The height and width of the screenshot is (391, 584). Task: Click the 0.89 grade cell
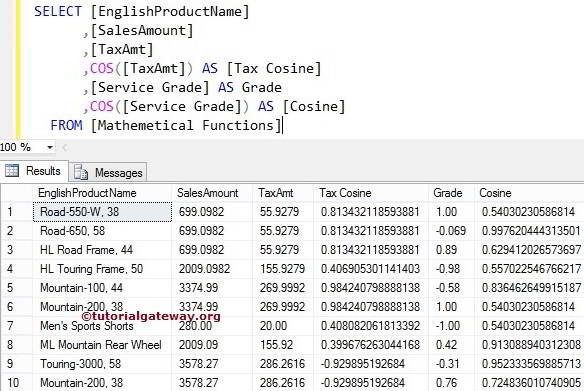451,250
